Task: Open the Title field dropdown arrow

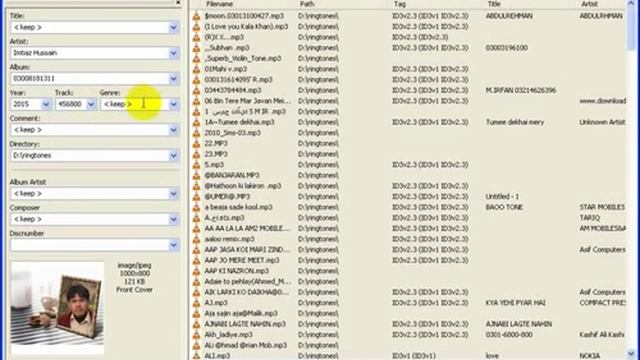Action: [x=173, y=27]
